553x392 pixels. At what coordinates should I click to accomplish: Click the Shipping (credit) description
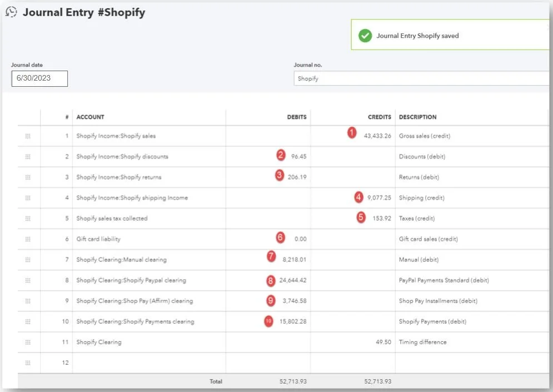[x=421, y=197]
